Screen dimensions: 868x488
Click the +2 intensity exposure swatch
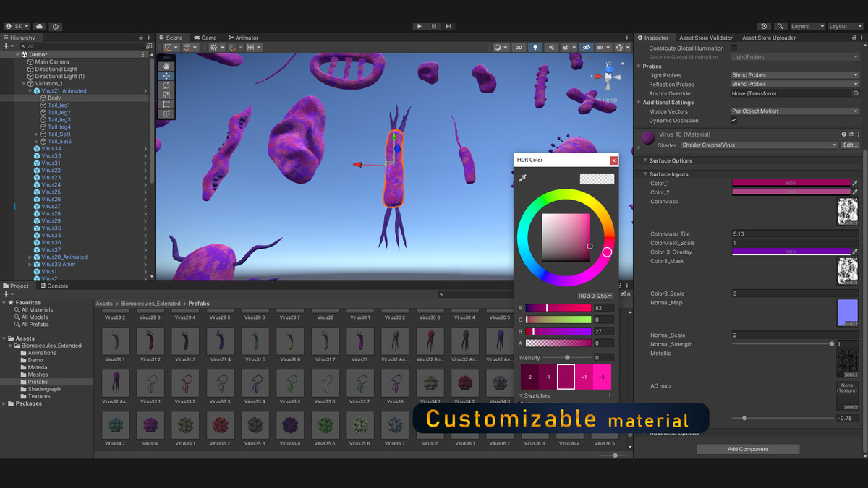point(603,377)
